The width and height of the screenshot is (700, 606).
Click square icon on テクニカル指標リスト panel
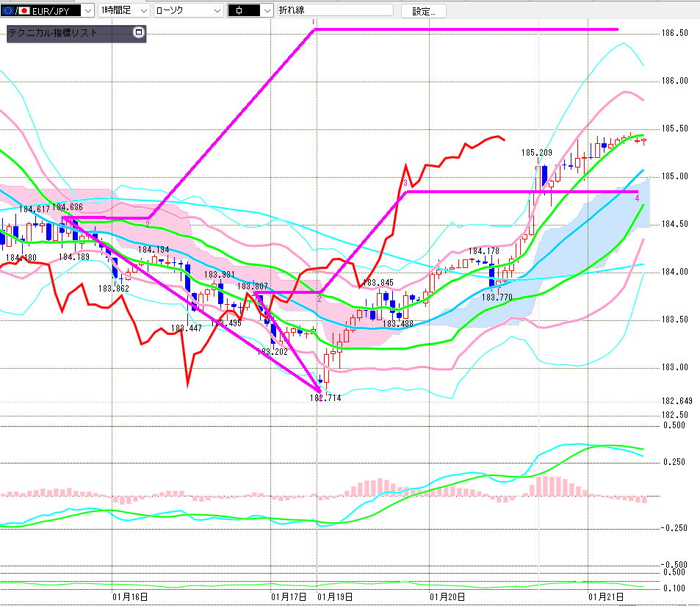[139, 33]
